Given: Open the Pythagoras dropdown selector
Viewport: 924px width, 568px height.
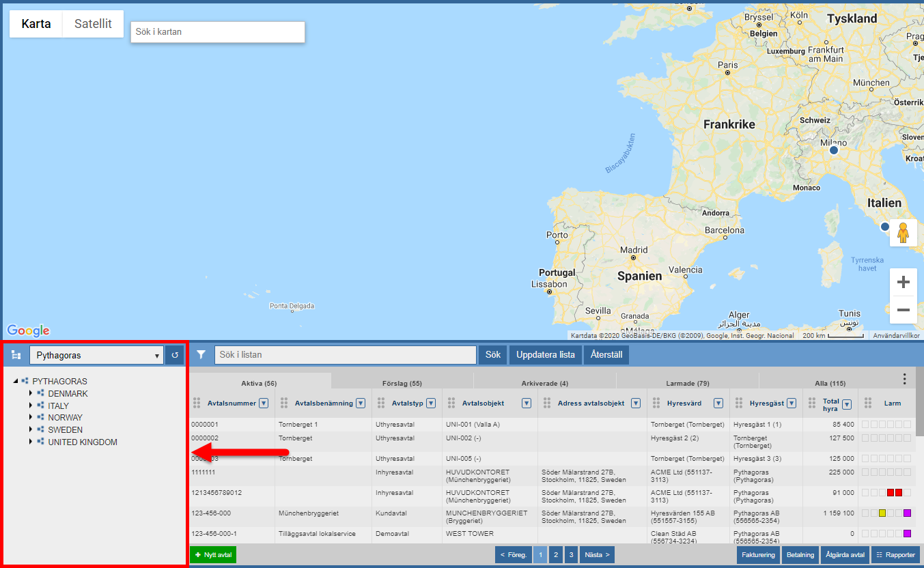Looking at the screenshot, I should pyautogui.click(x=96, y=355).
